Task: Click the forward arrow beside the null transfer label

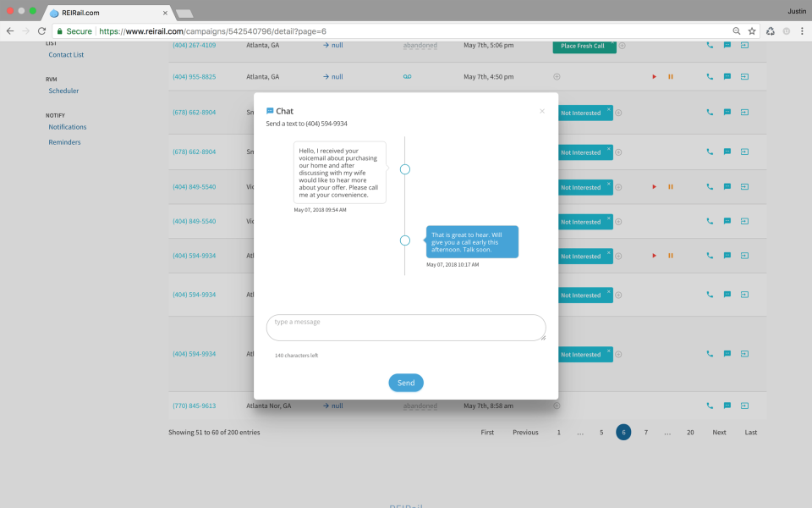Action: [x=324, y=45]
